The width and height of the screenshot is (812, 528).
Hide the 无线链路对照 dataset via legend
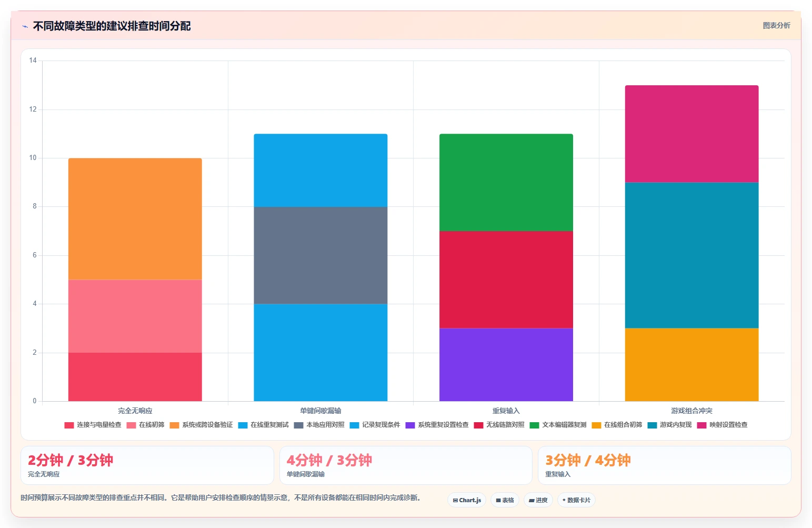[499, 425]
